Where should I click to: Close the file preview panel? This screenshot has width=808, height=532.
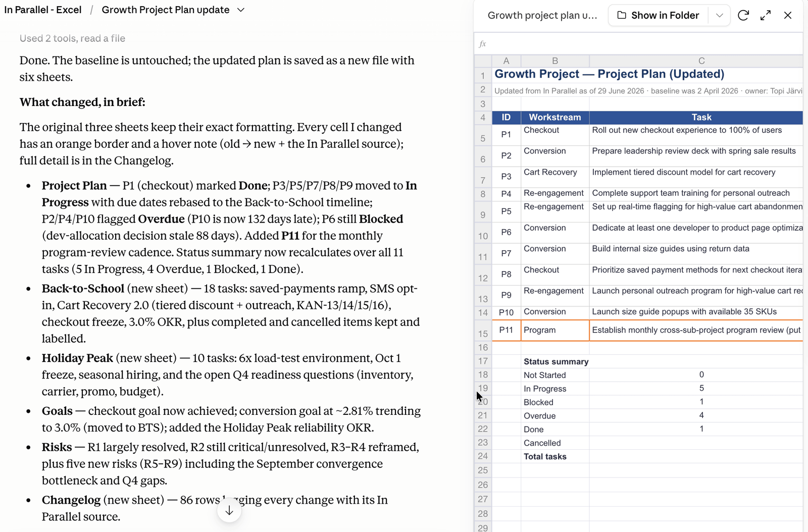pos(788,15)
